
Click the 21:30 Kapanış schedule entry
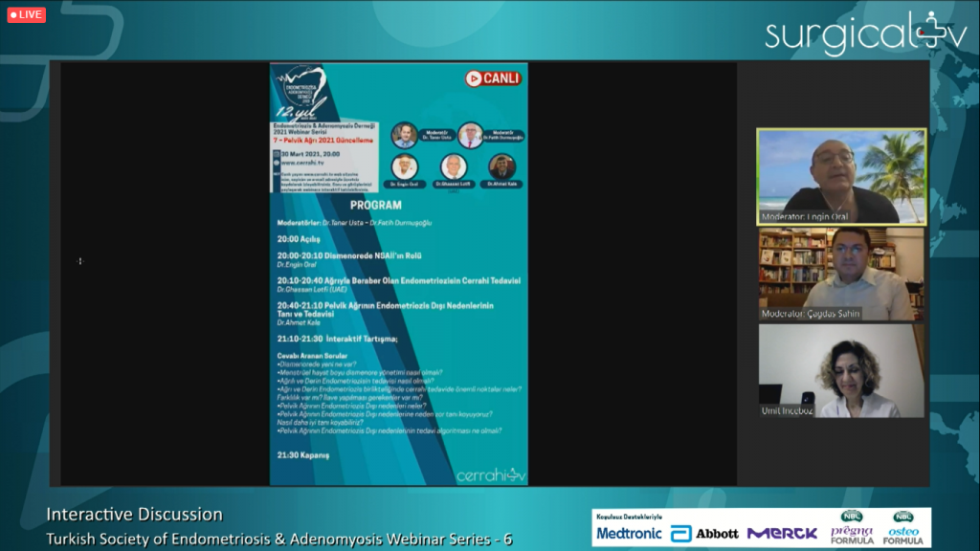[303, 455]
